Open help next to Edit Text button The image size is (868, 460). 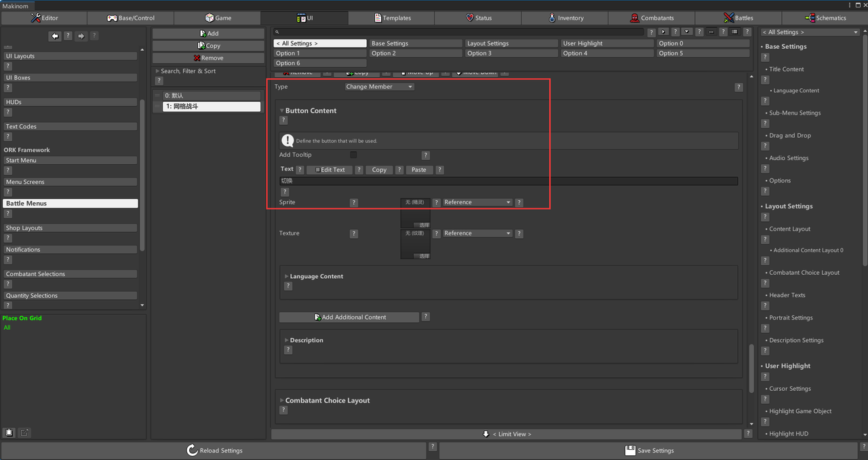coord(359,170)
